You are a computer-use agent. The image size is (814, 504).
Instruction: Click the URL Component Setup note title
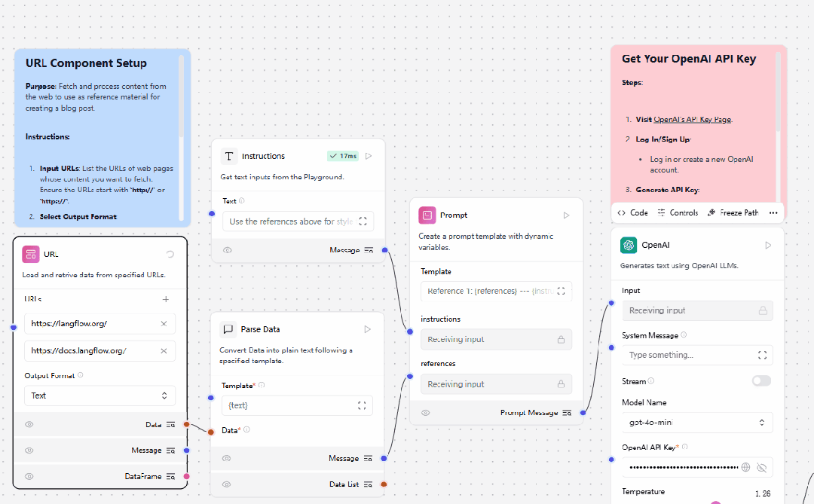pos(86,63)
